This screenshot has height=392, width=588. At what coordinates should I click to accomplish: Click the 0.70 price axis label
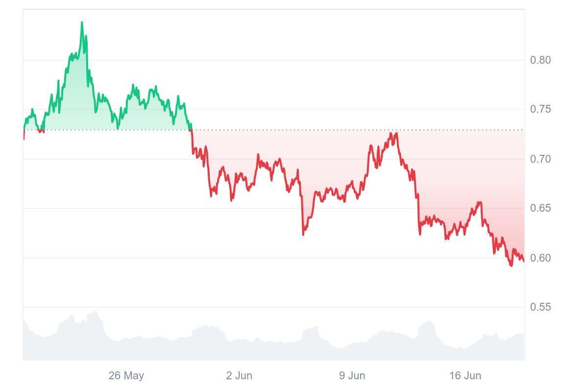click(540, 159)
